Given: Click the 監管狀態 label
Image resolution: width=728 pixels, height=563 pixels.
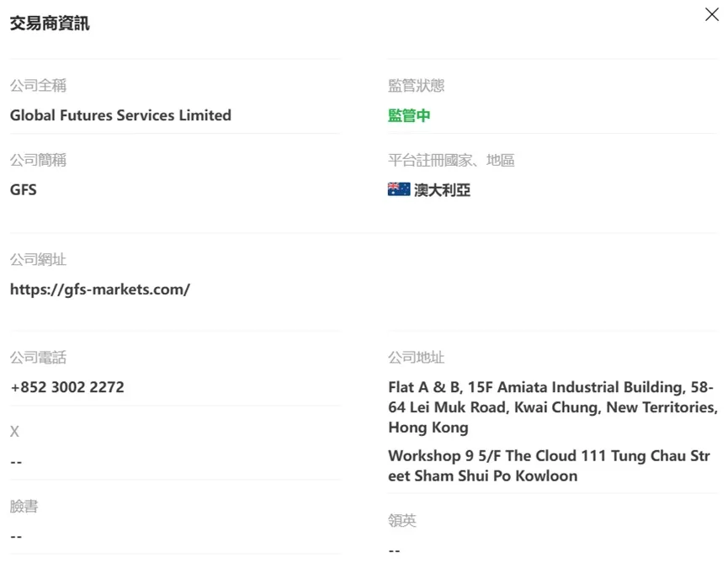Looking at the screenshot, I should click(416, 85).
